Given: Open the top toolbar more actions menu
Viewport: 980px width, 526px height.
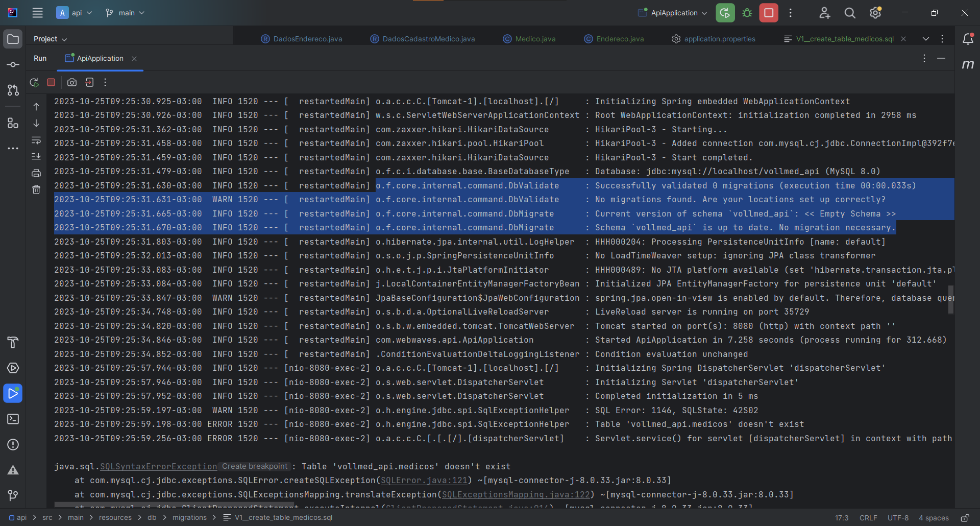Looking at the screenshot, I should point(791,13).
